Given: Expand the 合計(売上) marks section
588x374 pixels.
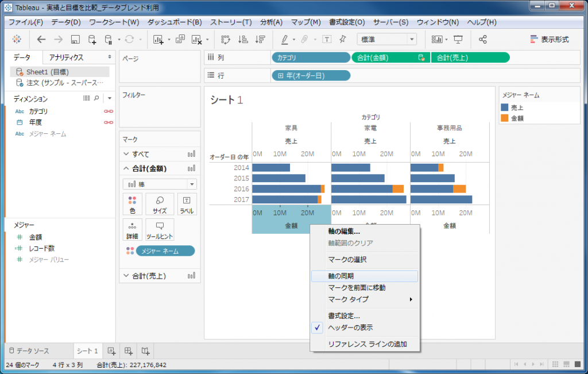Looking at the screenshot, I should coord(127,276).
